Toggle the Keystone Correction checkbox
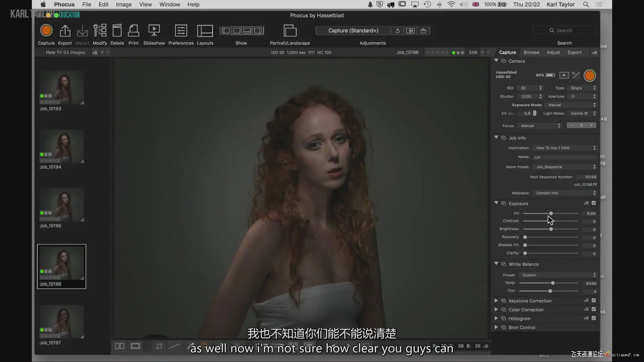The image size is (644, 362). pos(594,301)
